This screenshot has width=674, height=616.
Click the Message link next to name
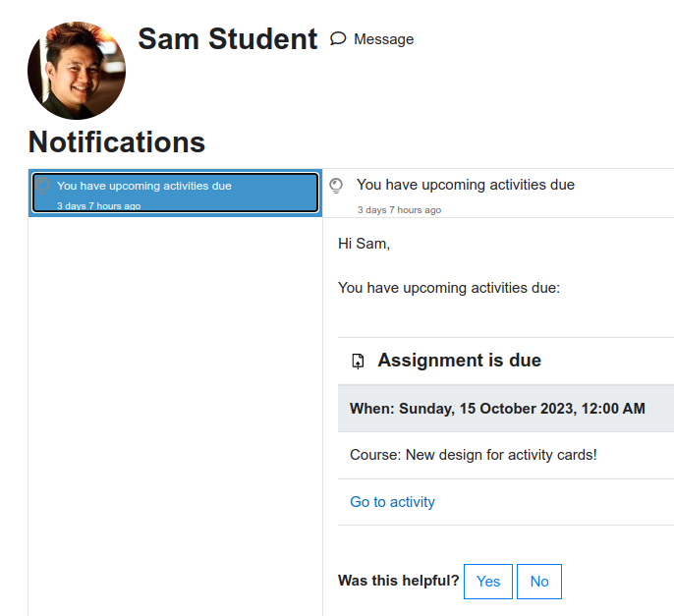tap(371, 39)
